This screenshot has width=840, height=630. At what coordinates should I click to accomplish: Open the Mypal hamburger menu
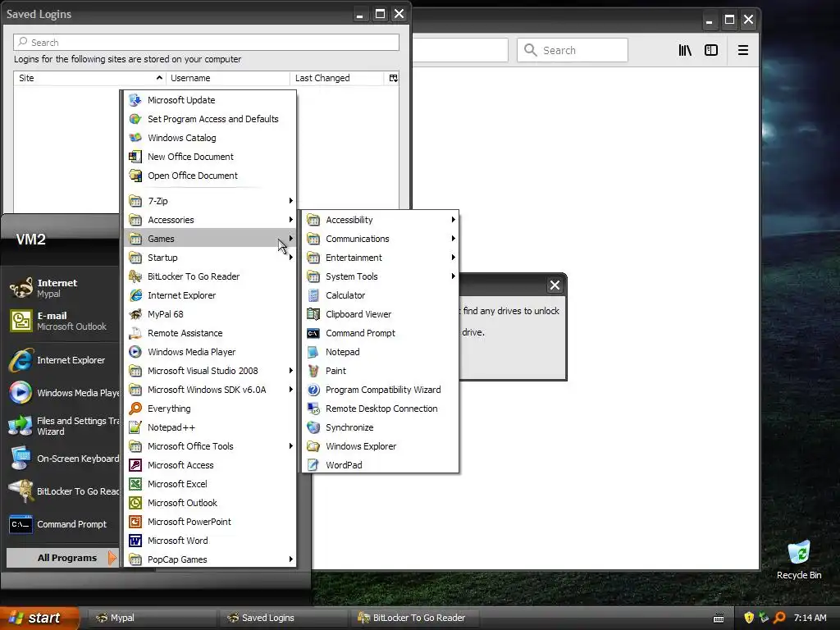pos(743,50)
